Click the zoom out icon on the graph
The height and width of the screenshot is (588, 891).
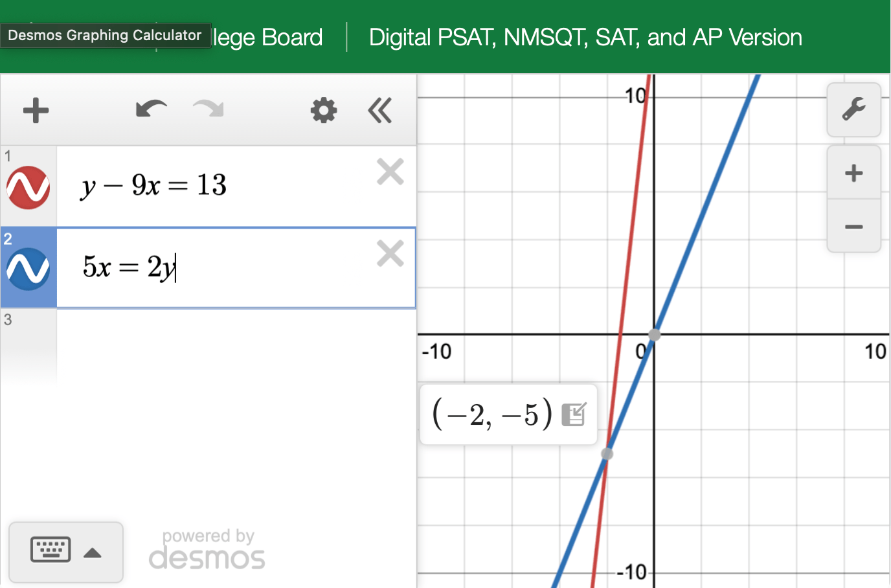[x=853, y=226]
